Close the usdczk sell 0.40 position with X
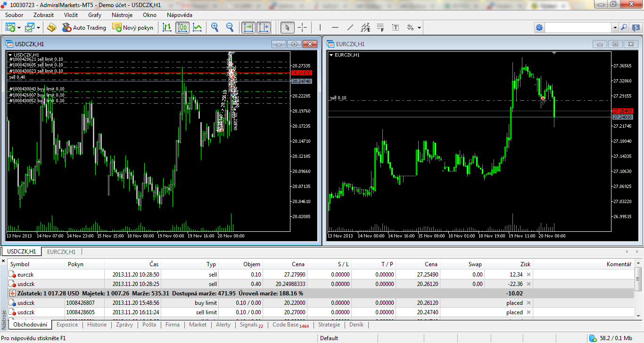This screenshot has width=644, height=343. coord(528,284)
